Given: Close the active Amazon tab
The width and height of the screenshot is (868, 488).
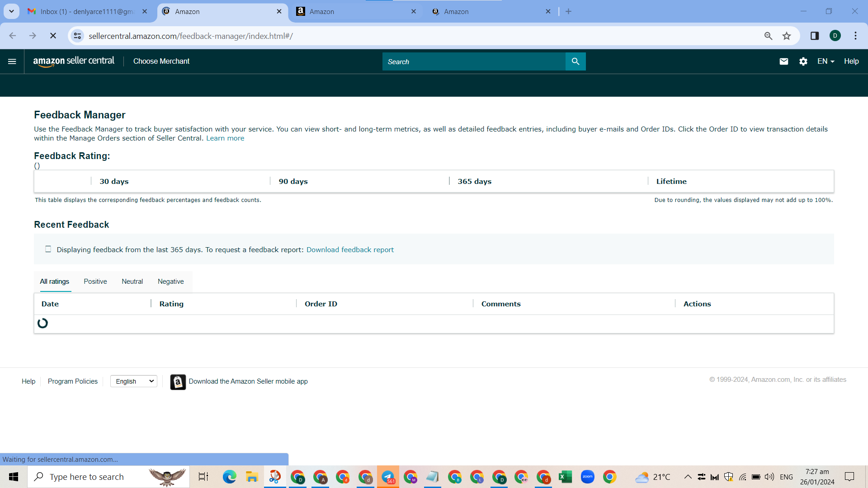Looking at the screenshot, I should tap(279, 12).
